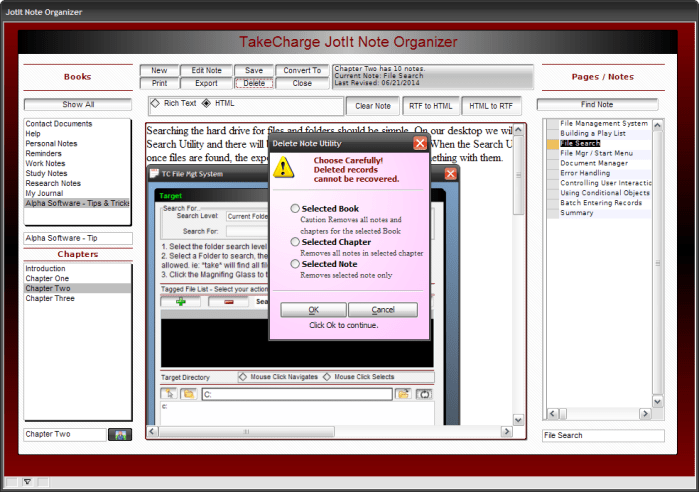Click the Close toolbar button

coord(302,83)
